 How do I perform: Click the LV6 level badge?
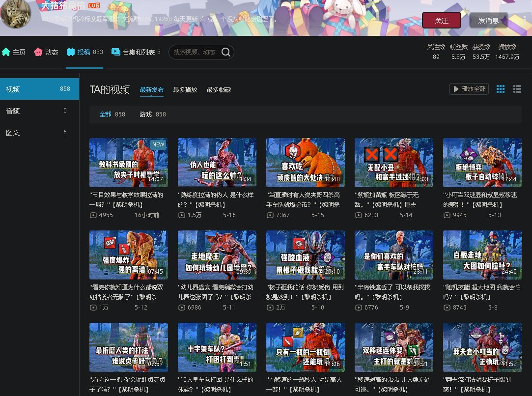pyautogui.click(x=94, y=5)
